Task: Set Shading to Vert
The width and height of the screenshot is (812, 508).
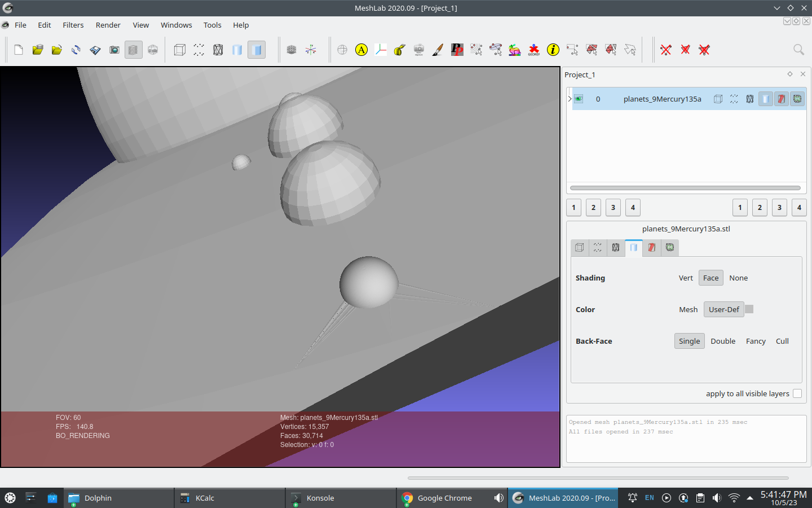Action: 686,278
